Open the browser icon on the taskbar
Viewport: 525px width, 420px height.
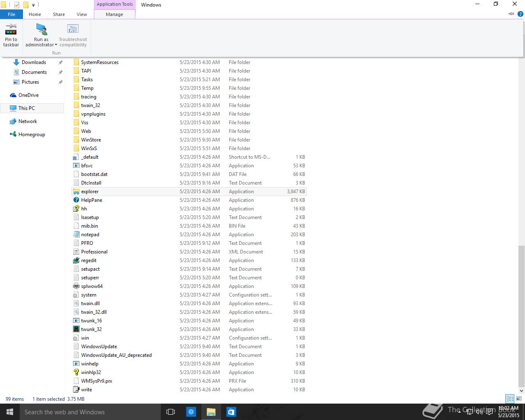191,412
